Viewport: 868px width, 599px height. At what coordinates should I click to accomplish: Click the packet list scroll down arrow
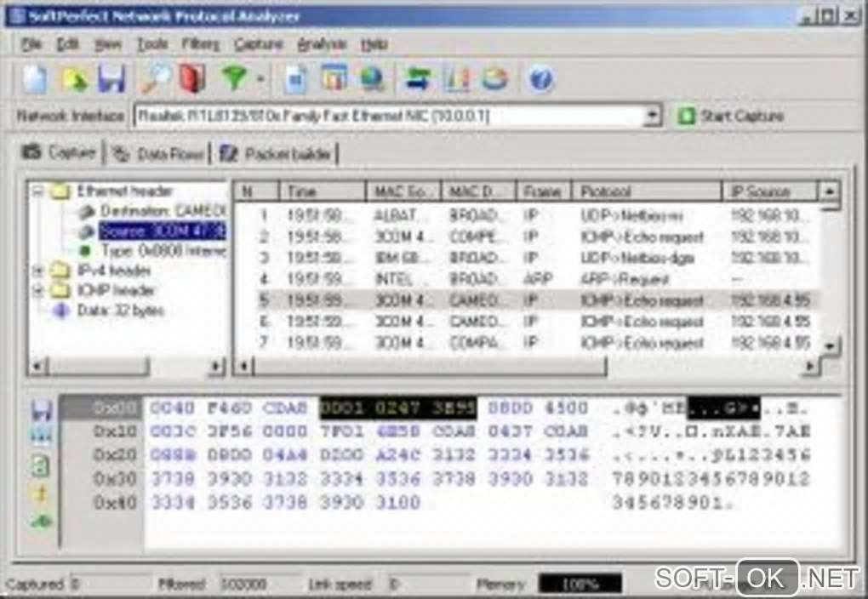pos(829,346)
